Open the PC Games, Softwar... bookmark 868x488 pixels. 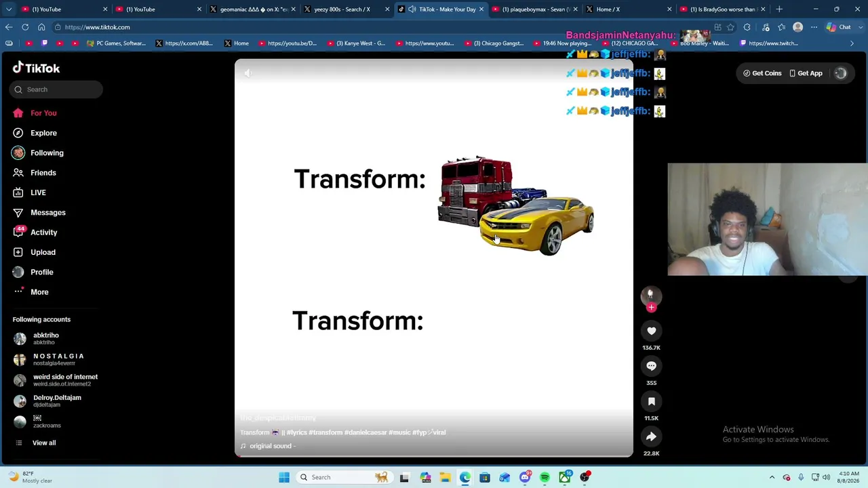click(116, 43)
